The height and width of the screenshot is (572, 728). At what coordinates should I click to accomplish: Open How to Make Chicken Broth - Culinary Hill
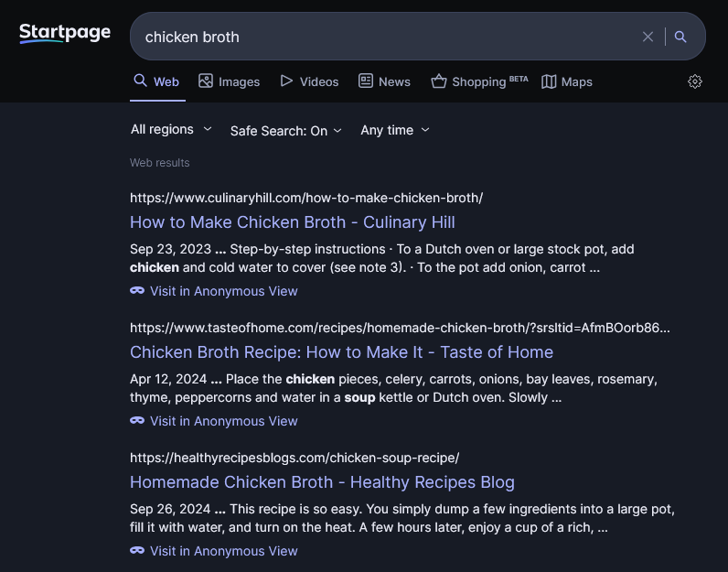tap(293, 222)
